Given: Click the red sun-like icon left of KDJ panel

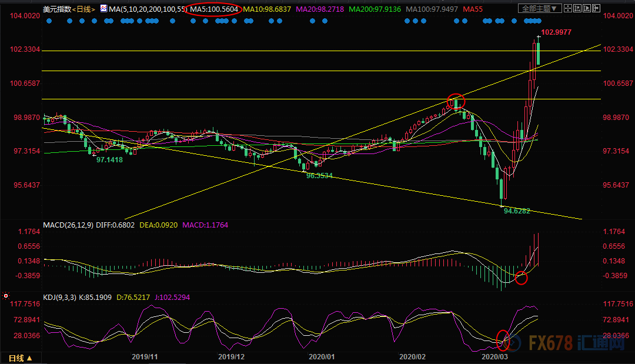Looking at the screenshot, I should [x=6, y=295].
